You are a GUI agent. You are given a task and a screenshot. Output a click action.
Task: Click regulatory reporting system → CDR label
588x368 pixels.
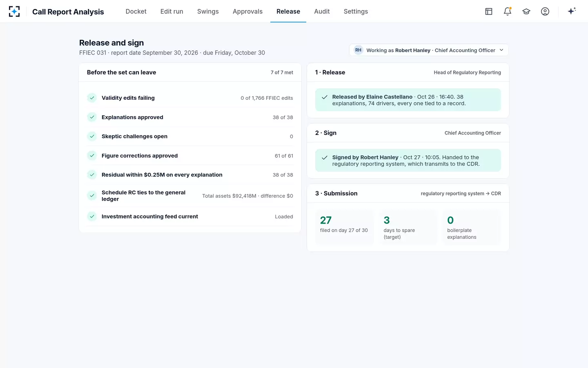click(461, 193)
